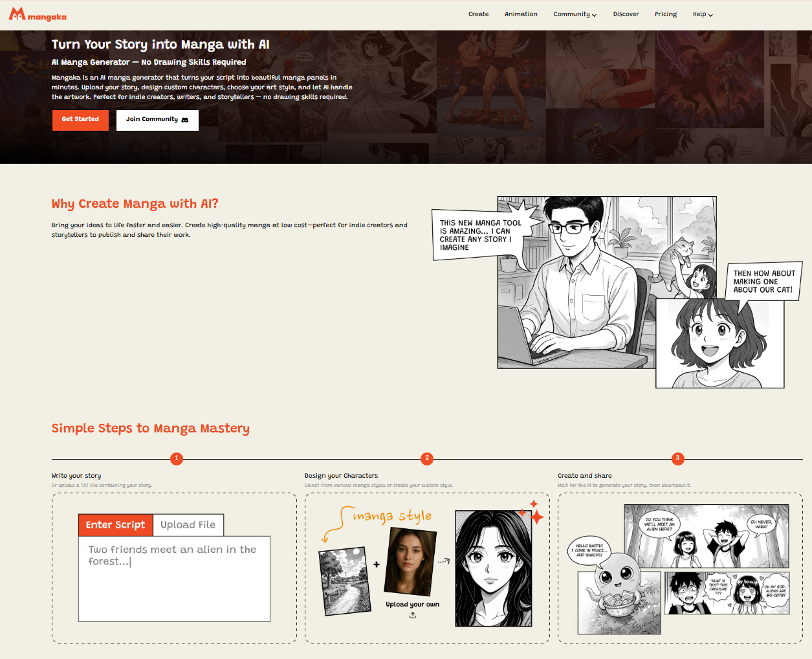Click the alien manga panels example image
Image resolution: width=812 pixels, height=659 pixels.
[678, 570]
